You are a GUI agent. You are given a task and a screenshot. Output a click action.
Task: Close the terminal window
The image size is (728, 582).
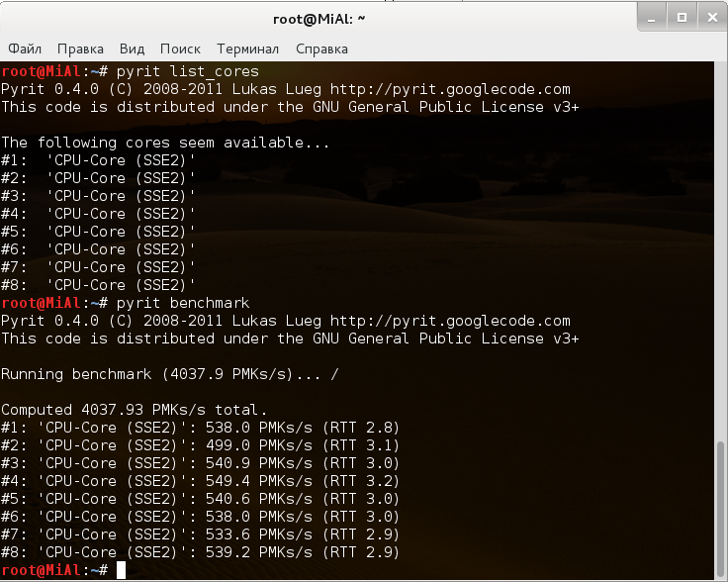coord(712,18)
